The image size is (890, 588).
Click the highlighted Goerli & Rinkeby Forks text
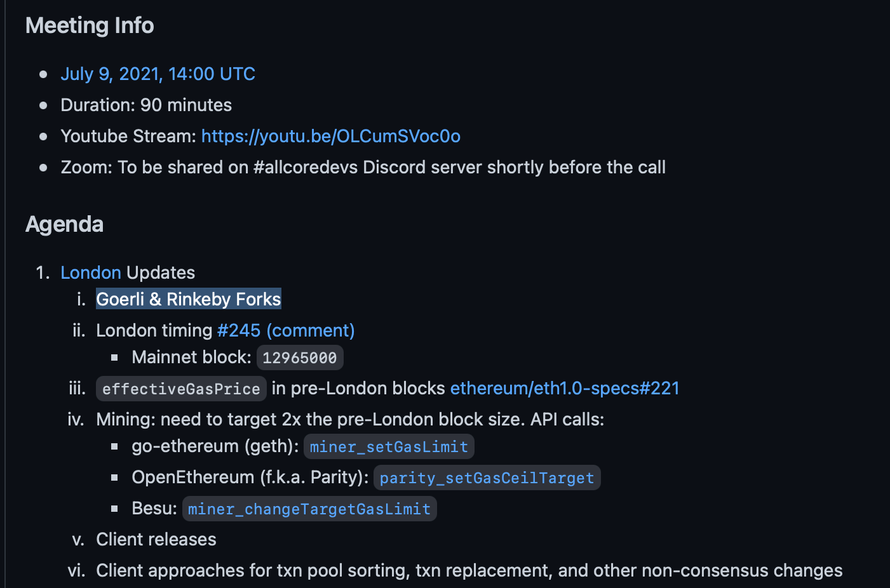click(x=189, y=299)
